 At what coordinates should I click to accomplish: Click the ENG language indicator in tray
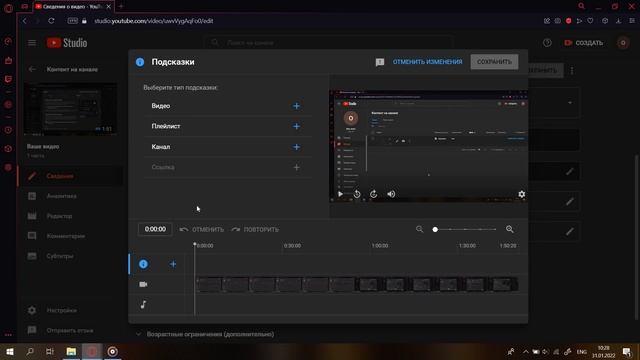581,352
